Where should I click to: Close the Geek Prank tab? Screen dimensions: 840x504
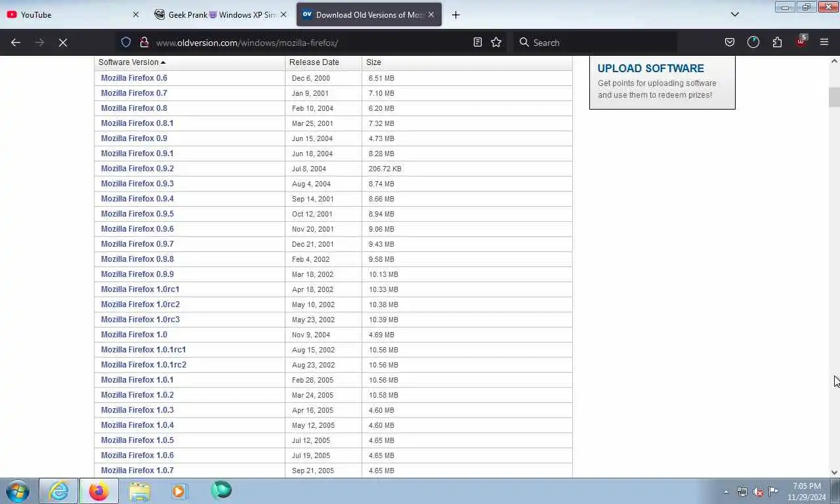tap(283, 14)
